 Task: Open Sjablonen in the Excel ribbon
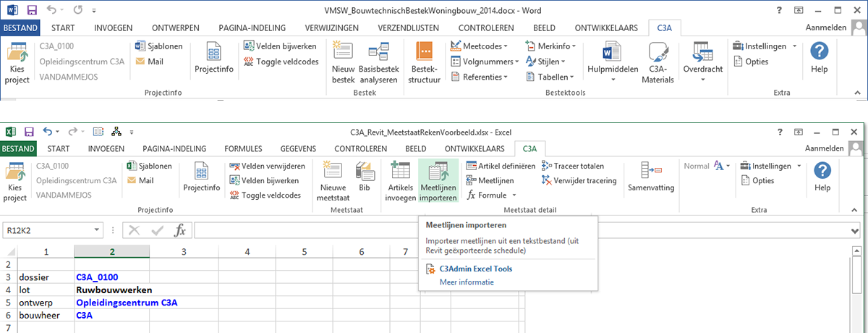pos(149,166)
